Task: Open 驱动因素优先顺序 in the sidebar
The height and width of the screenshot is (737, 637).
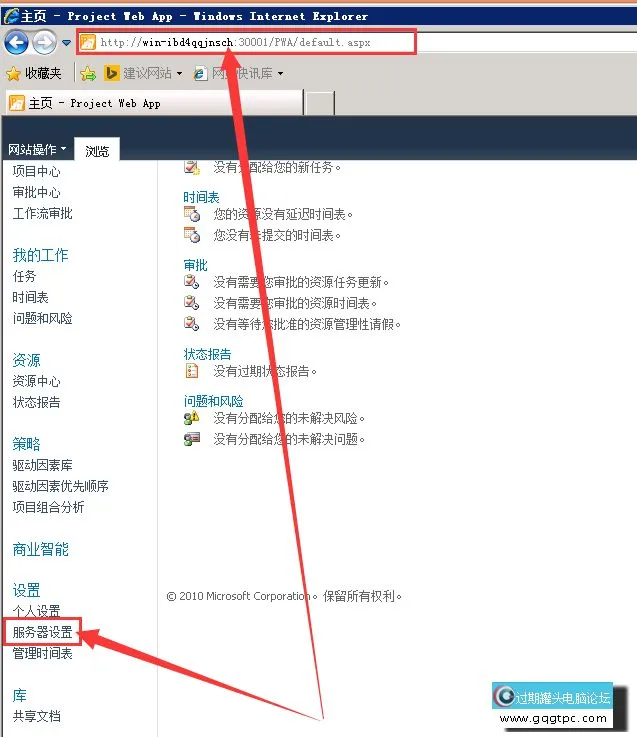Action: click(60, 486)
